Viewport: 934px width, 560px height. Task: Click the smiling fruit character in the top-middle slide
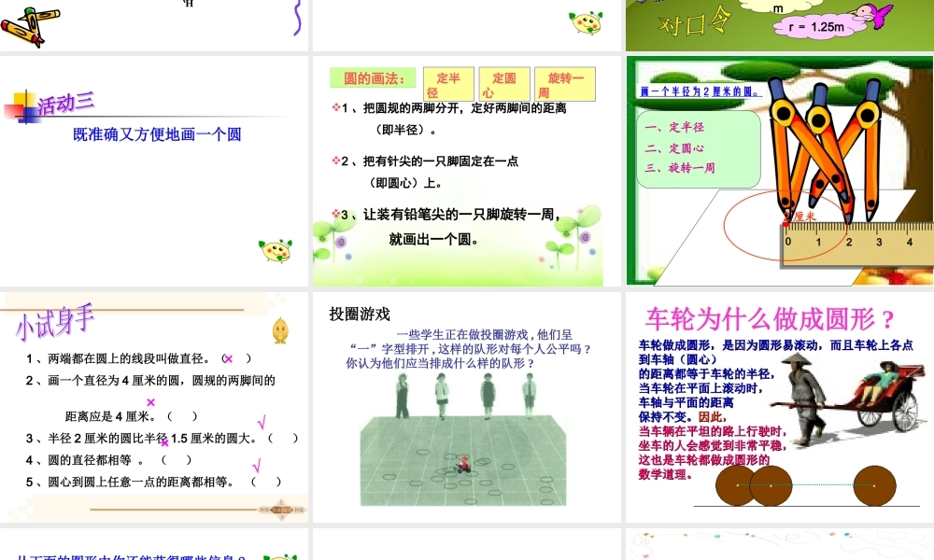point(587,22)
